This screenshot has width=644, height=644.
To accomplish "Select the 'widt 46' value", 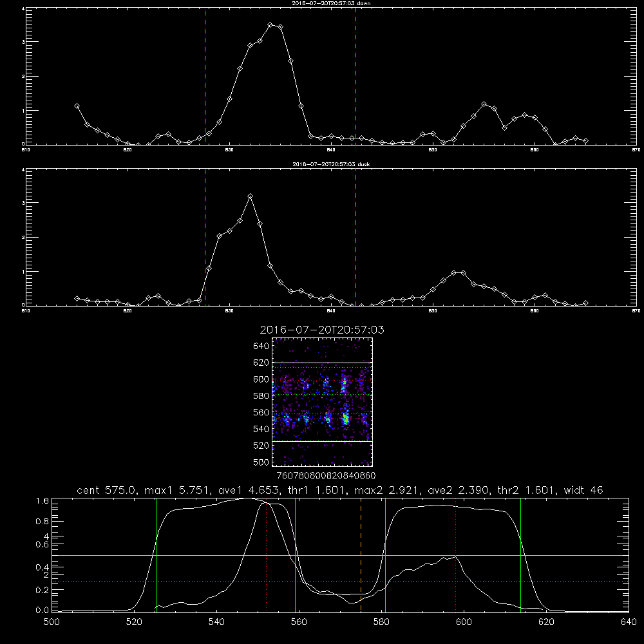I will pyautogui.click(x=583, y=490).
